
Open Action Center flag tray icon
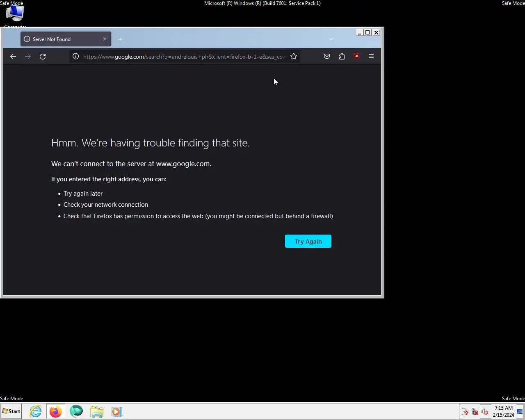pos(465,412)
